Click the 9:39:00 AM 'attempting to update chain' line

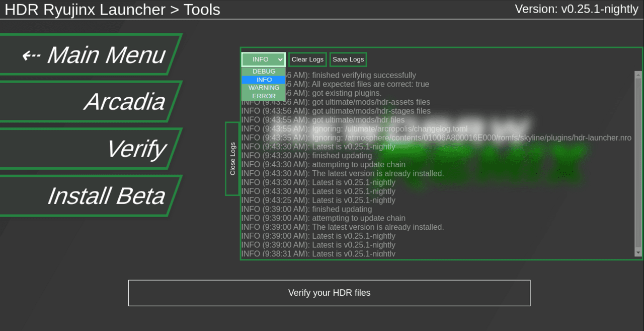pyautogui.click(x=324, y=218)
